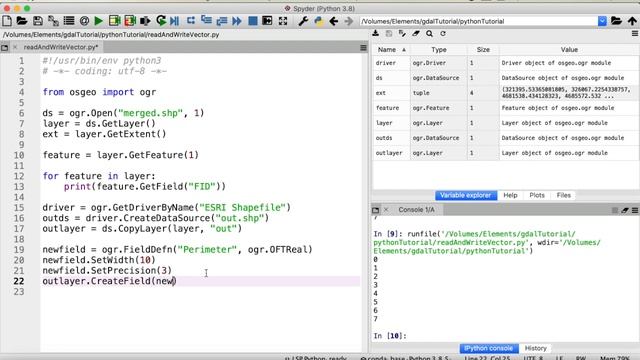Browse for a working directory folder icon
Viewport: 640px width, 360px height.
tap(616, 21)
